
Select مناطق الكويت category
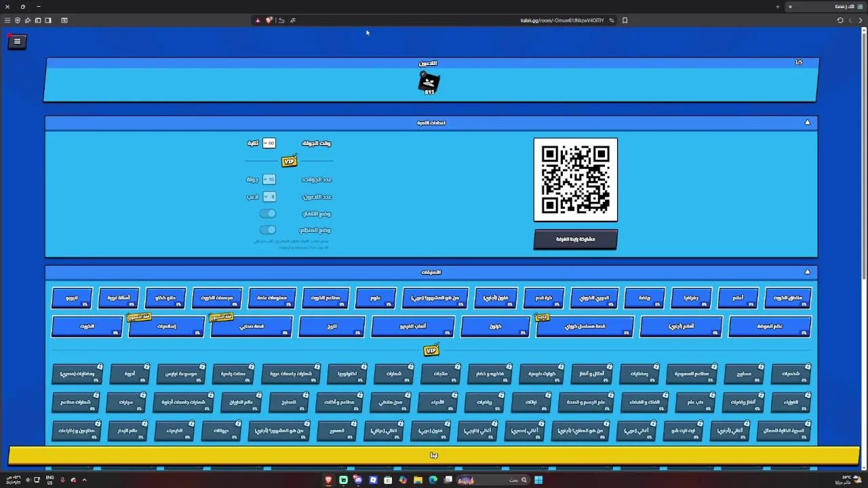coord(788,298)
